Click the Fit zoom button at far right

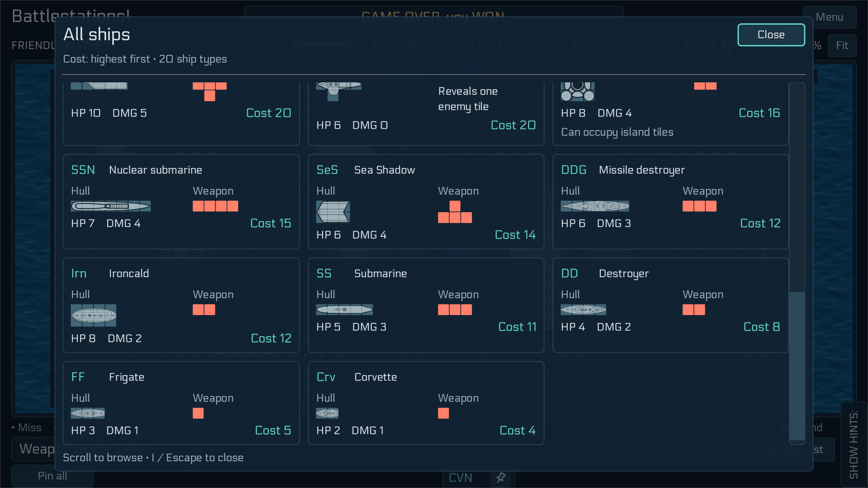tap(842, 45)
